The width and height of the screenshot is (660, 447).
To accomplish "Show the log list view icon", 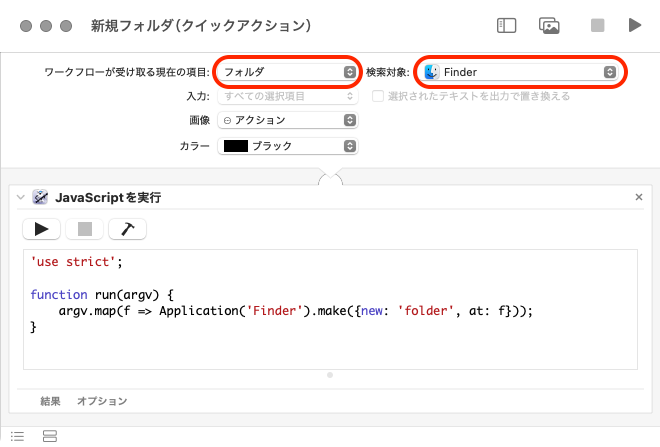I will click(17, 436).
